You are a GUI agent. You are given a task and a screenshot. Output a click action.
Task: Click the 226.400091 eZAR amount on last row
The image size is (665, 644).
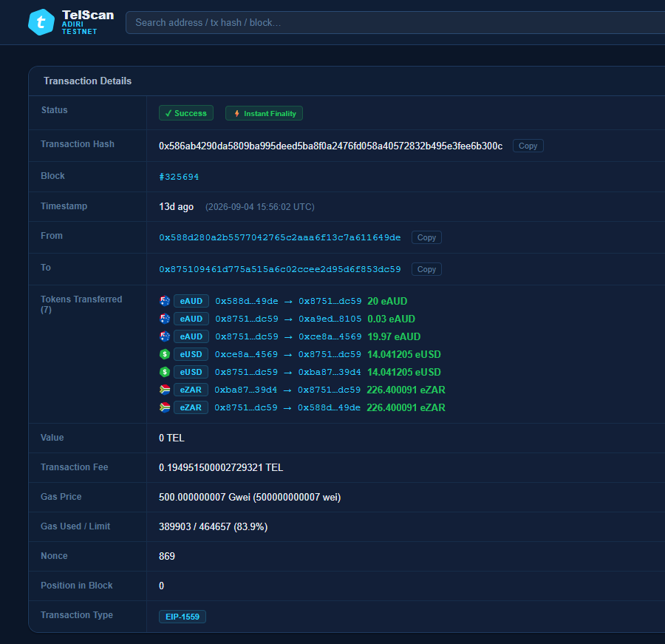click(x=406, y=407)
